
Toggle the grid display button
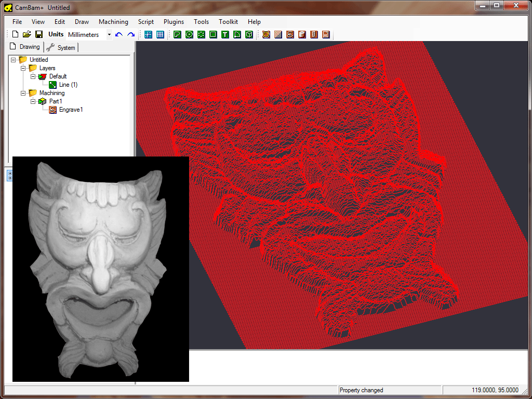(160, 34)
